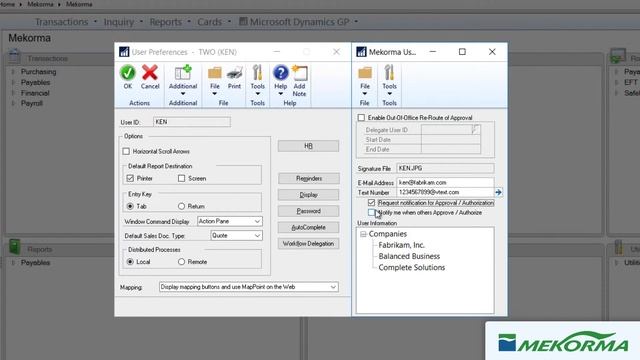Click the Workflow Delegation button
The image size is (640, 360).
coord(309,244)
